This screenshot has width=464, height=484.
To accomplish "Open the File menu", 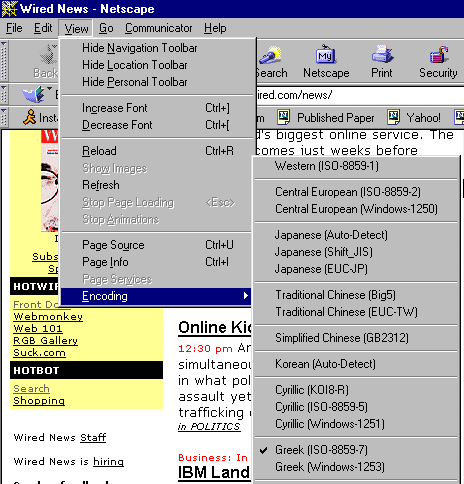I will (14, 28).
